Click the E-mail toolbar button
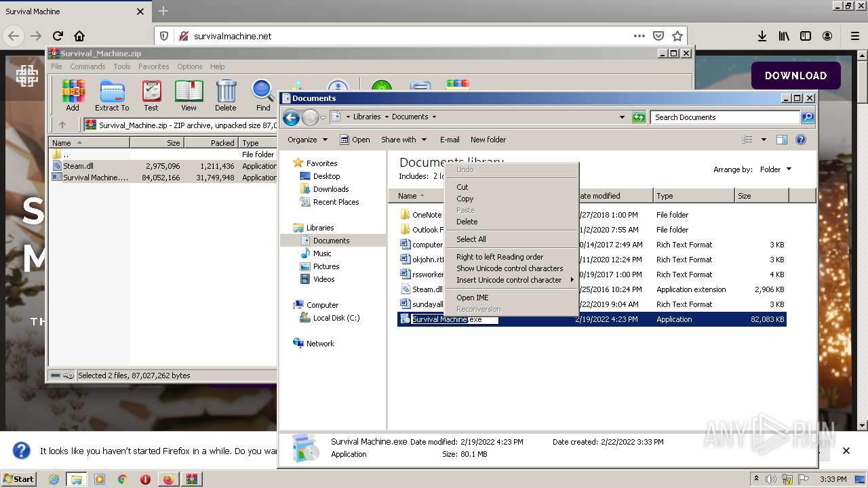 (450, 140)
